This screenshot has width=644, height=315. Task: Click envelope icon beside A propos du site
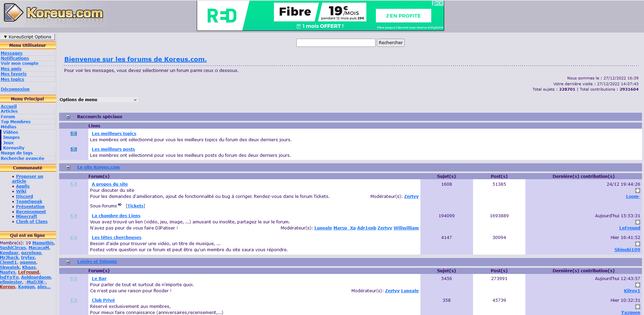(74, 184)
